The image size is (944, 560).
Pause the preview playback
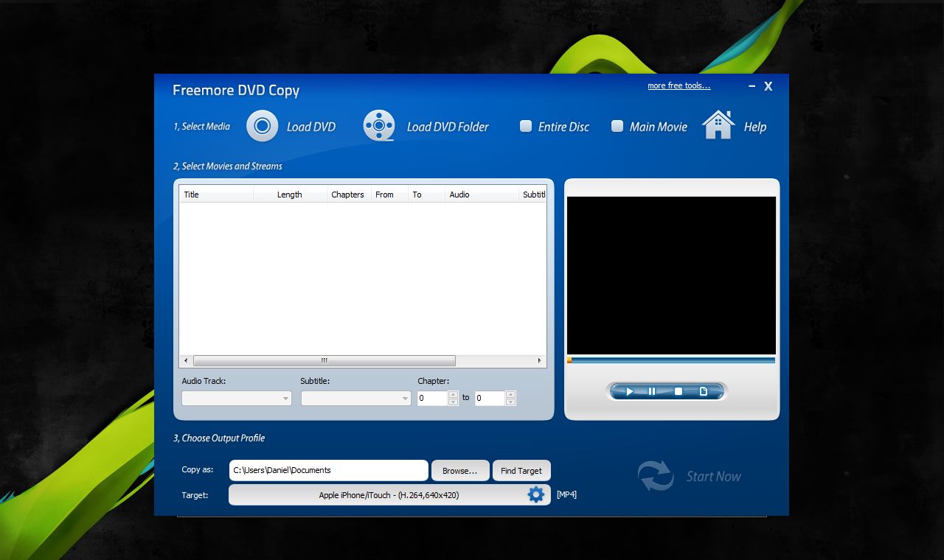coord(652,391)
